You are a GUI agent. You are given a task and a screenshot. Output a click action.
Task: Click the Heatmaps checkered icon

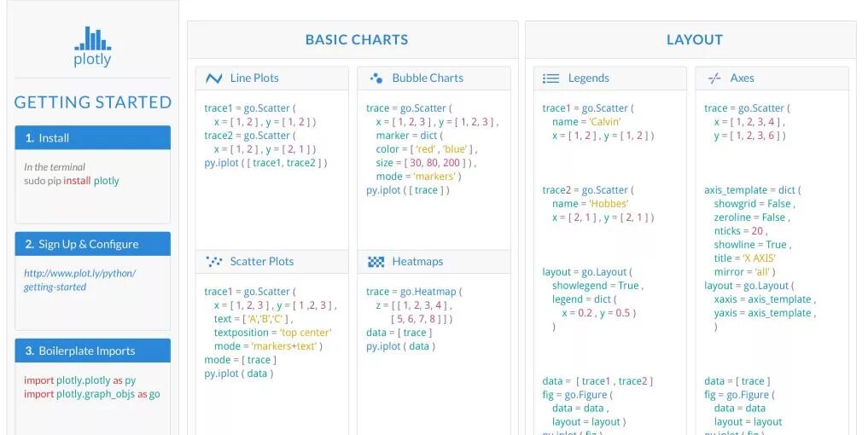point(376,262)
